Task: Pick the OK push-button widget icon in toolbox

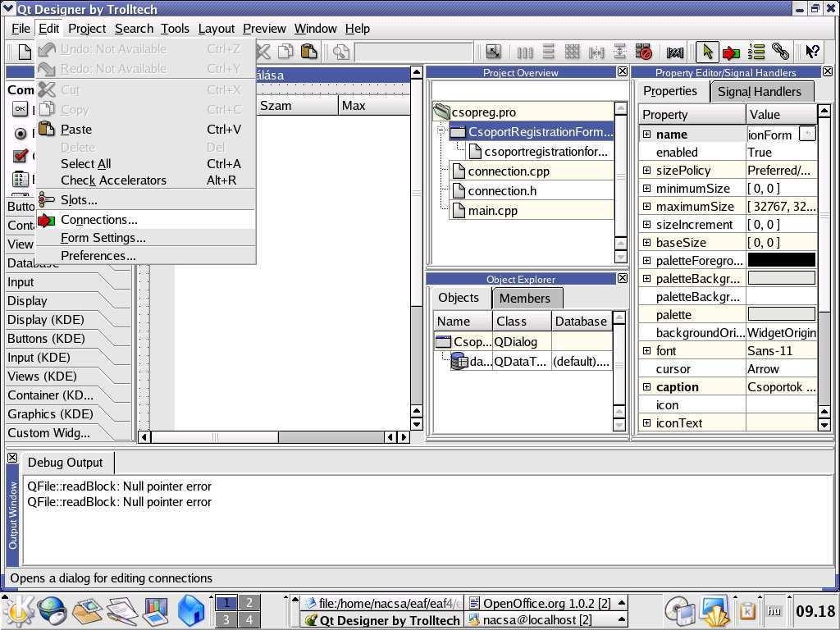Action: (x=20, y=109)
